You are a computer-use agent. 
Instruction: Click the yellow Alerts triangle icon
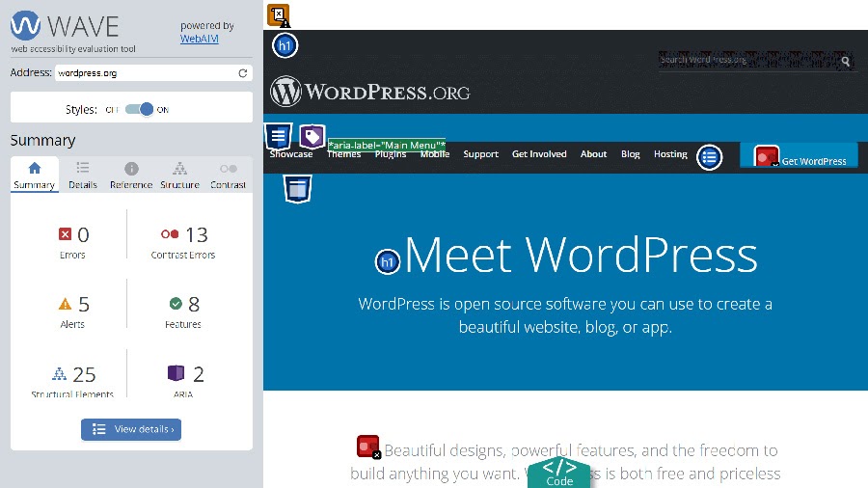tap(65, 304)
